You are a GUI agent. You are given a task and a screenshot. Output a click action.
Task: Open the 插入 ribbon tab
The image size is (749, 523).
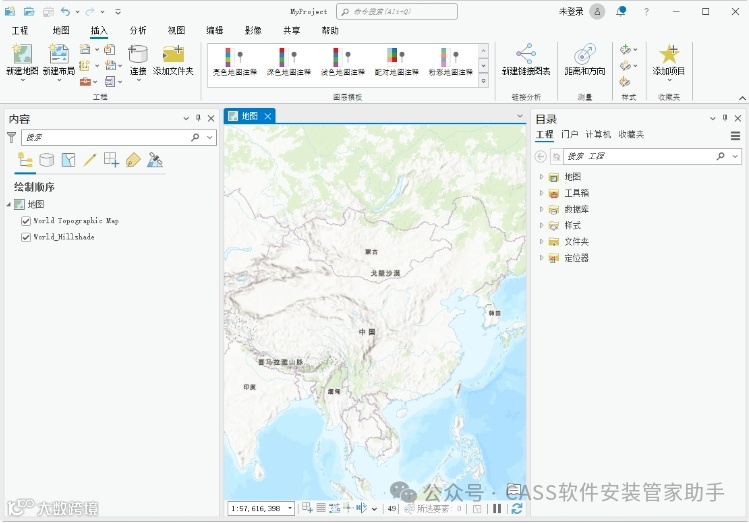click(99, 31)
